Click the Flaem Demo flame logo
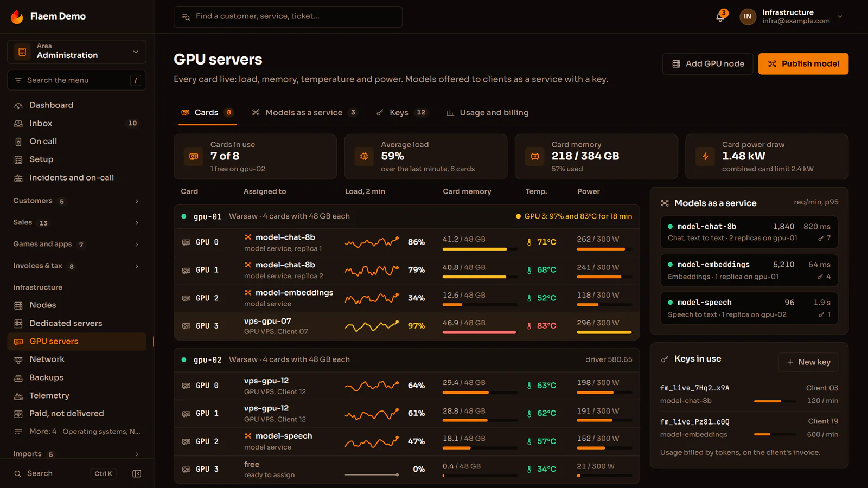 (17, 17)
